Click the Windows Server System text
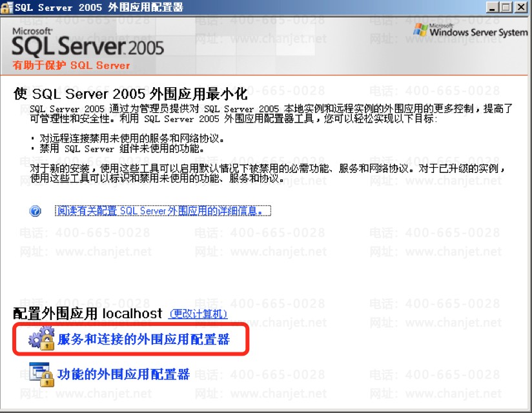 [478, 32]
